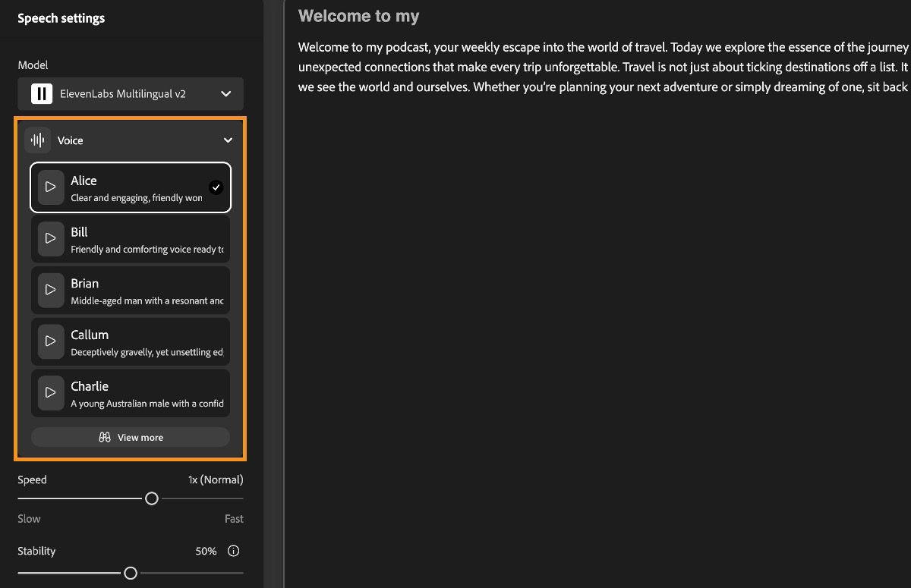Screen dimensions: 911x588
Task: Select the Welcome to my title
Action: pos(358,15)
